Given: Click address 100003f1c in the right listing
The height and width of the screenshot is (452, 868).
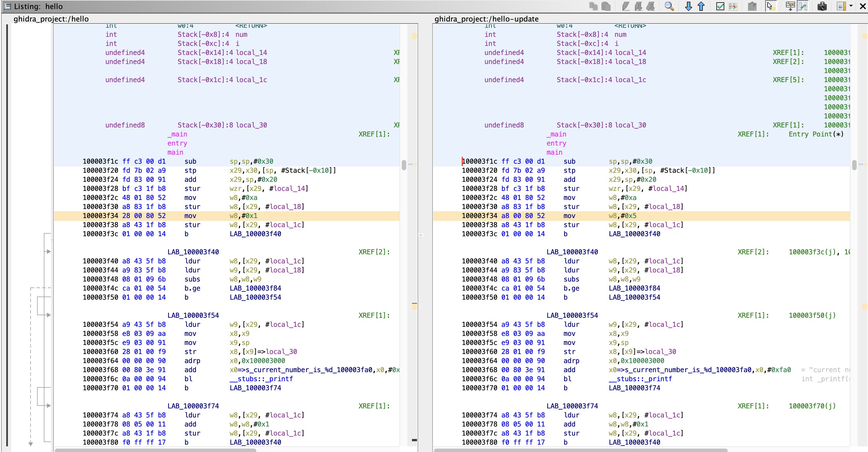Looking at the screenshot, I should click(x=480, y=162).
